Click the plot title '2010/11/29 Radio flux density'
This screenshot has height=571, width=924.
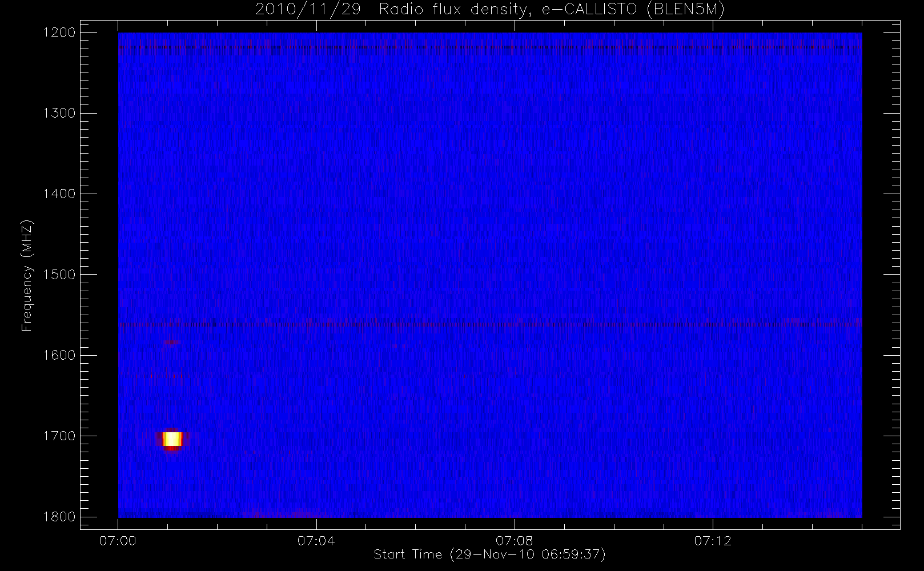pos(490,10)
